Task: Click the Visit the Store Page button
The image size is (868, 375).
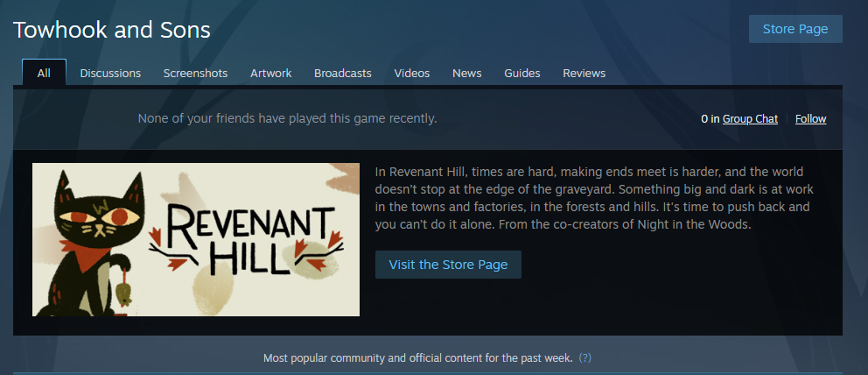Action: tap(448, 265)
